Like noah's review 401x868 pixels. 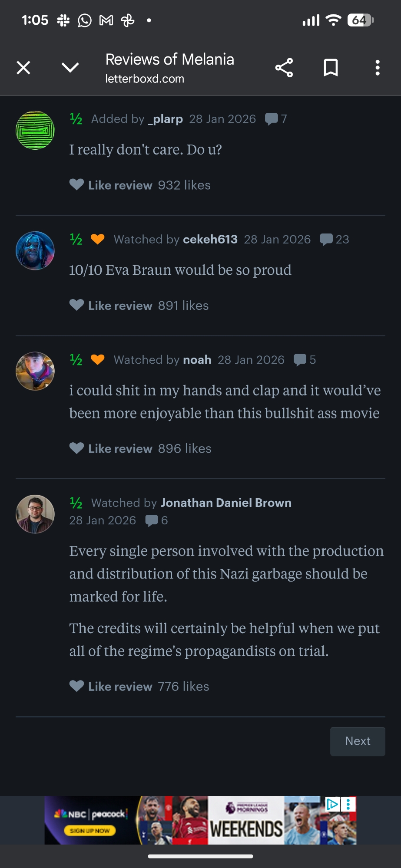click(77, 448)
